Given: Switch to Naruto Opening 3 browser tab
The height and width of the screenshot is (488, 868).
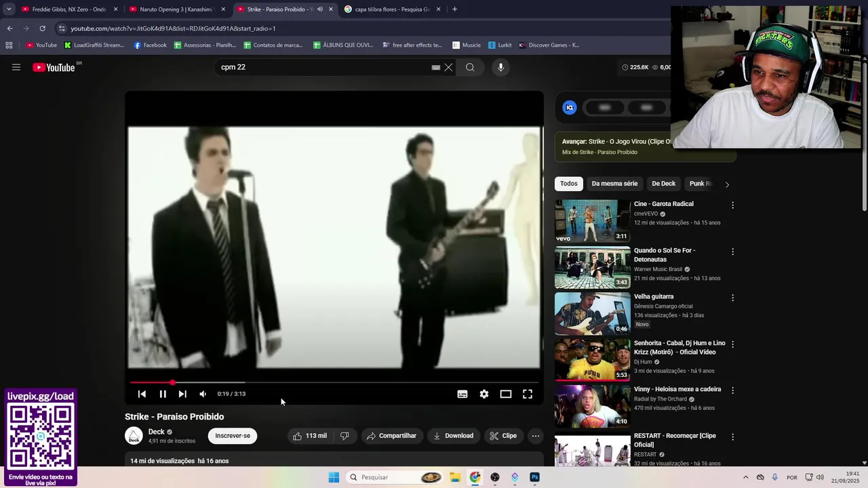Looking at the screenshot, I should tap(176, 9).
